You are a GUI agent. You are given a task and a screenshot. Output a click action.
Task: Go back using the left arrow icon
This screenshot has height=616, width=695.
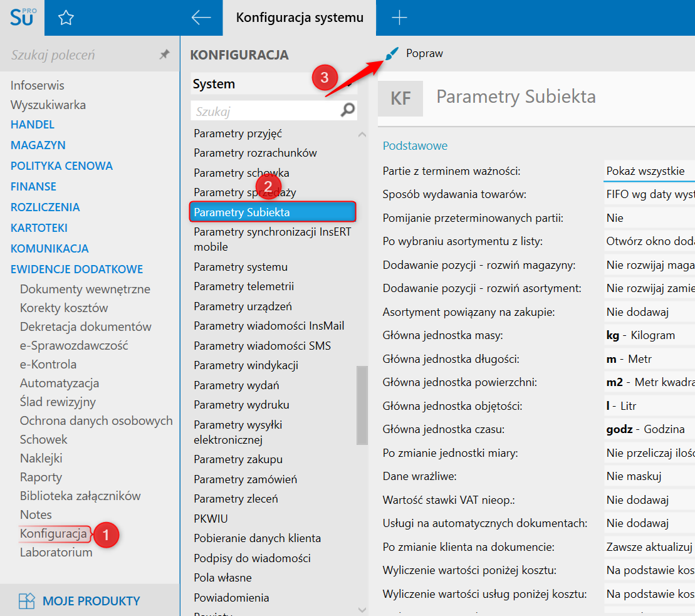pos(201,18)
